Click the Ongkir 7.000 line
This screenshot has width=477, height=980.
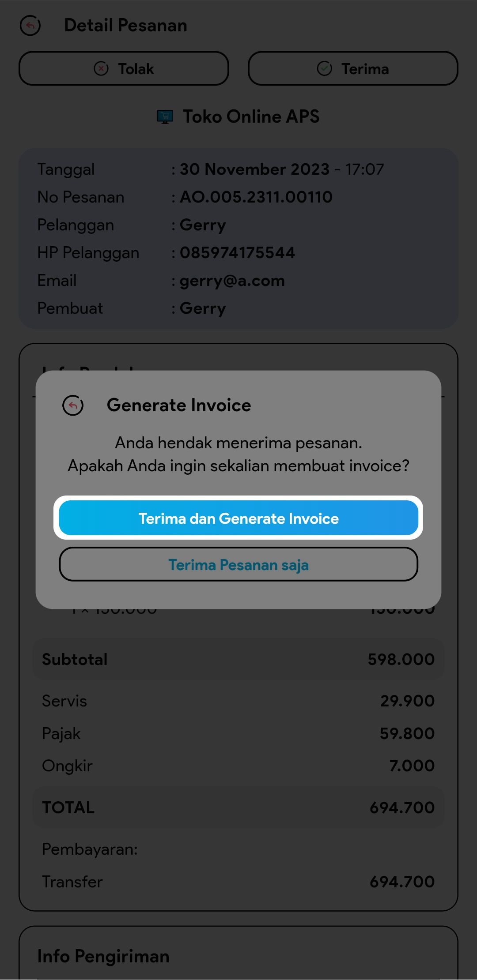click(x=238, y=766)
